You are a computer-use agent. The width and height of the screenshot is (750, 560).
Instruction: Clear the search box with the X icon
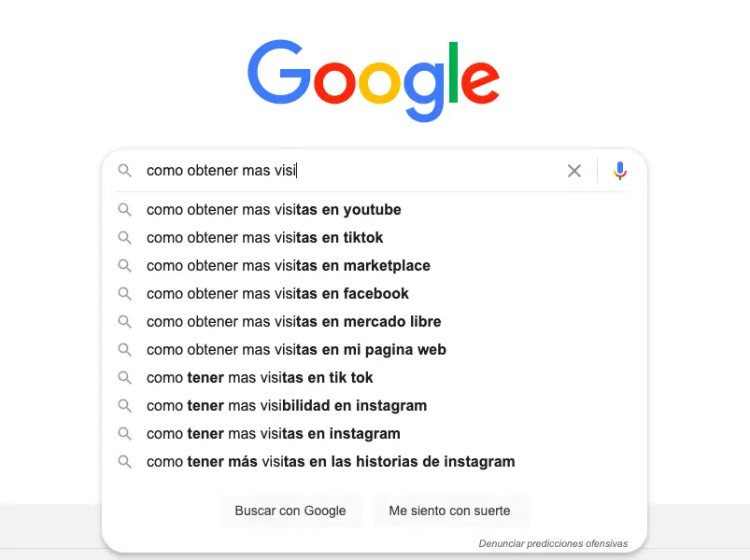(x=574, y=171)
